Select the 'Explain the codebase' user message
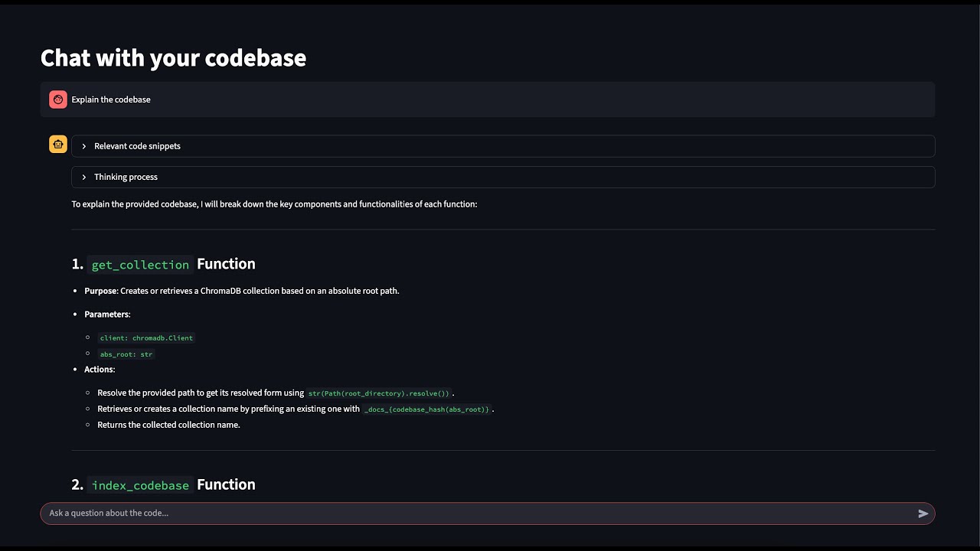The image size is (980, 551). (111, 99)
